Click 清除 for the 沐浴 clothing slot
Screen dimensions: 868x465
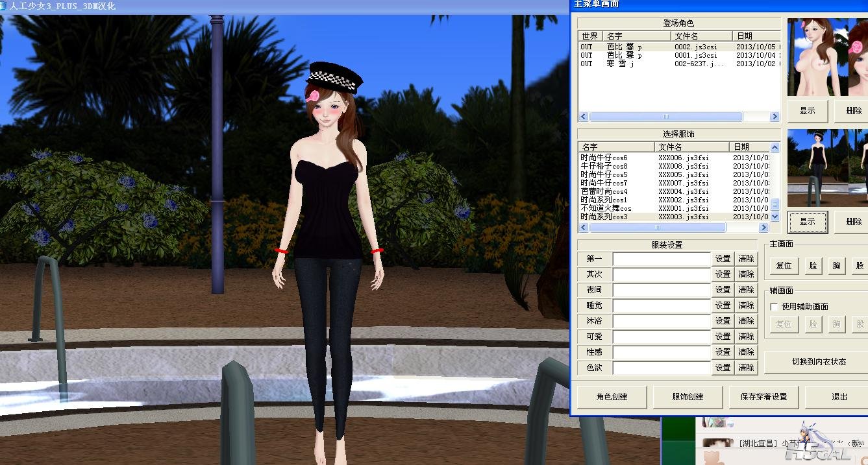pyautogui.click(x=746, y=321)
